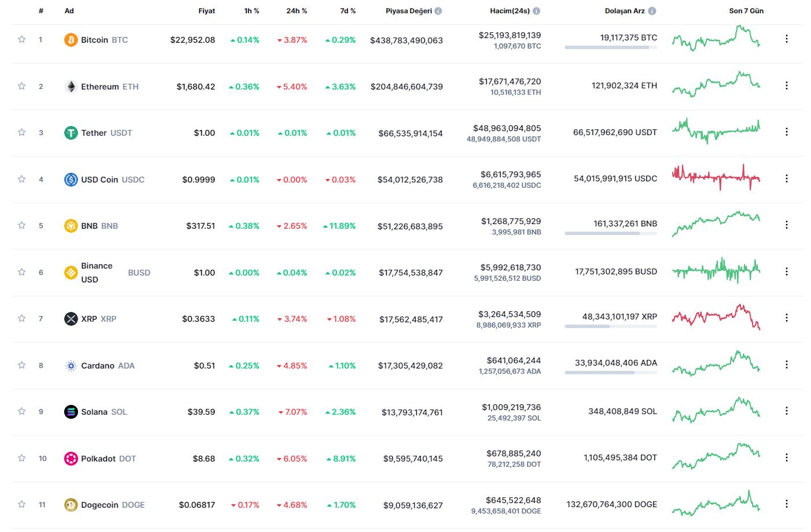Image resolution: width=811 pixels, height=532 pixels.
Task: Sort table by the Fiyat column header
Action: coord(206,11)
